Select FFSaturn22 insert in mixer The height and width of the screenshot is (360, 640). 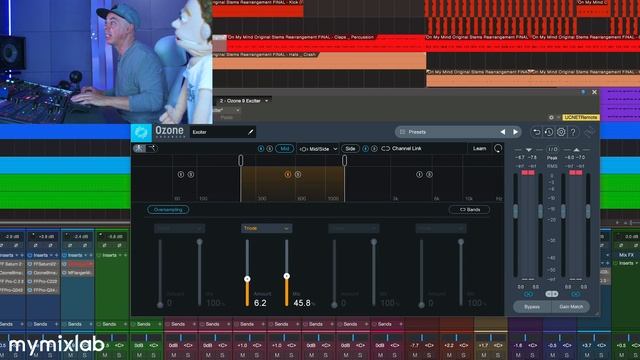point(46,264)
